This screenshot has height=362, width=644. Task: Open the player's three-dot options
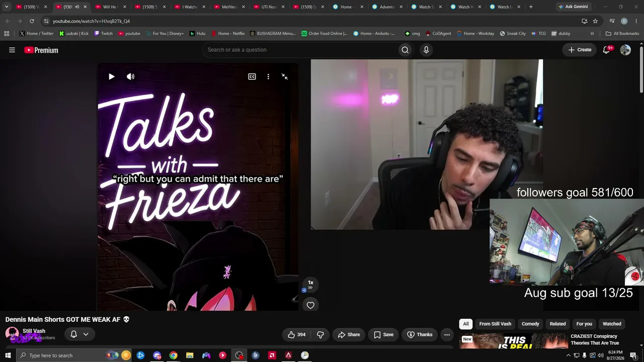(268, 76)
